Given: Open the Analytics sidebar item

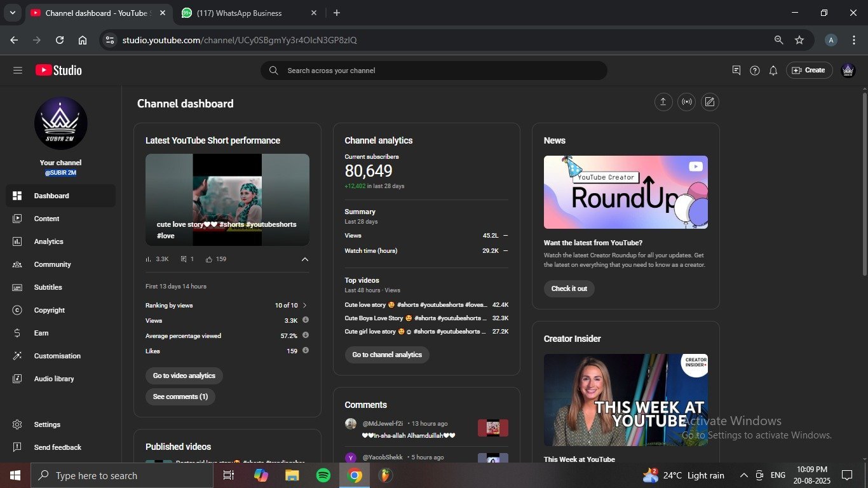Looking at the screenshot, I should pos(48,241).
